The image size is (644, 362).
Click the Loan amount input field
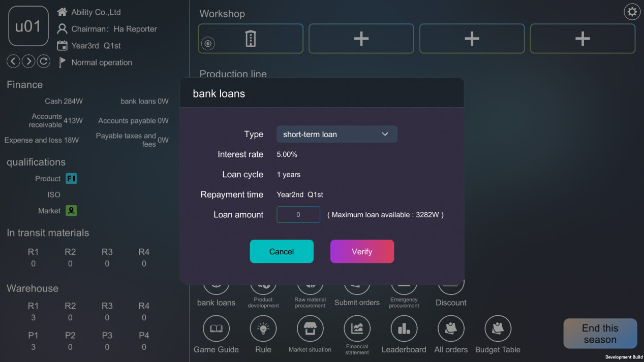pos(298,214)
